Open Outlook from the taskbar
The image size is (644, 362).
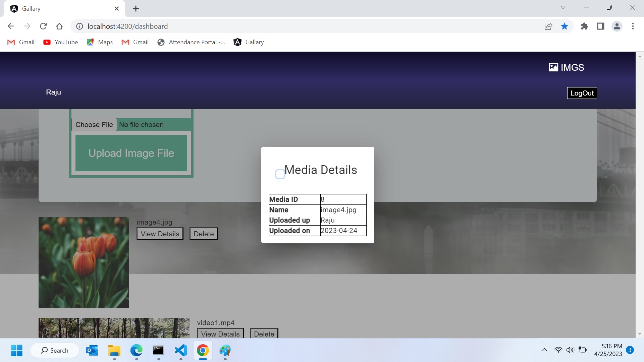92,351
